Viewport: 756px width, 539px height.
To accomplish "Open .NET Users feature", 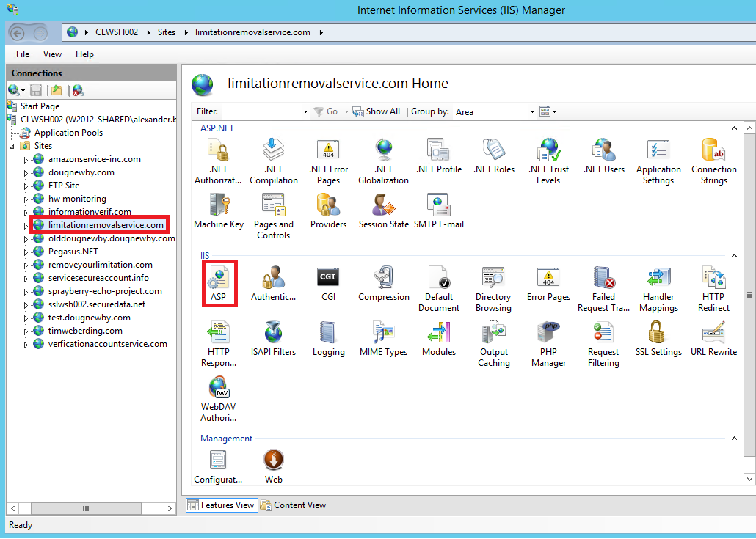I will click(x=603, y=156).
